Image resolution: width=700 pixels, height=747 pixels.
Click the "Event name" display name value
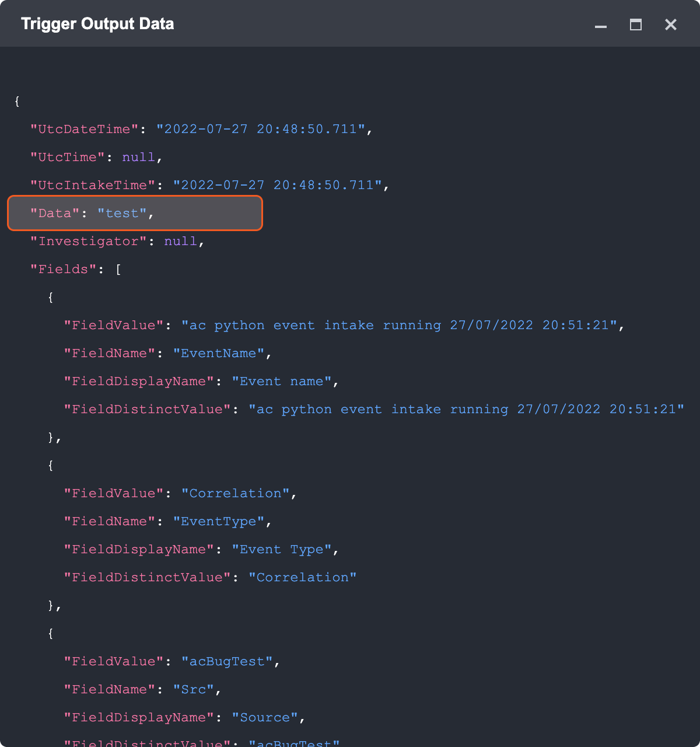[282, 381]
